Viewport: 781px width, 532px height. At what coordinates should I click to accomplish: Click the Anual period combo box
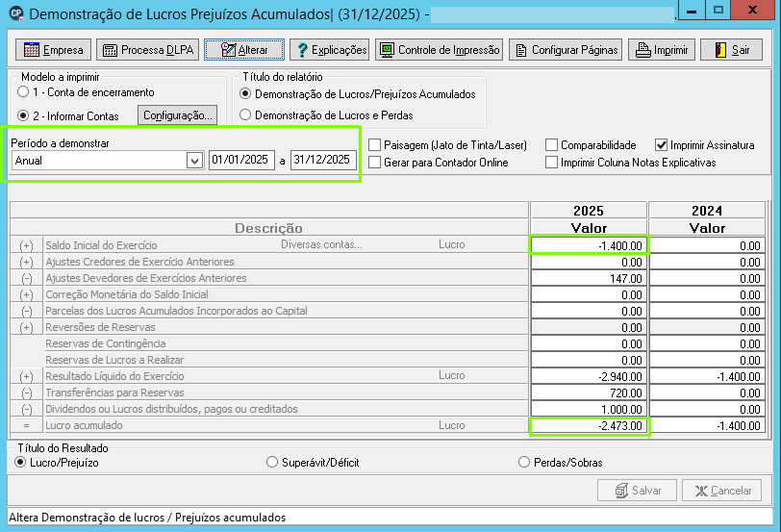click(x=108, y=161)
